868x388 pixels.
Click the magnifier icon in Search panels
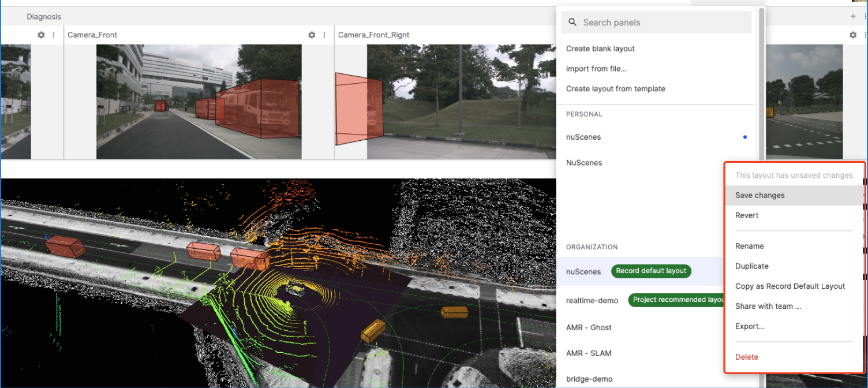573,22
